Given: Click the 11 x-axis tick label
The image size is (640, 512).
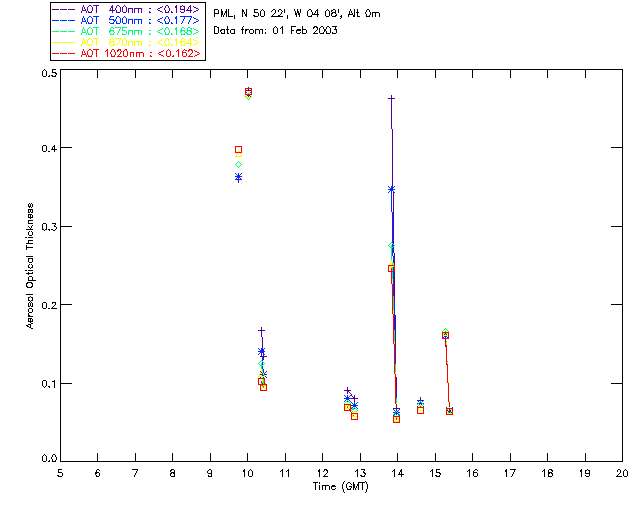Looking at the screenshot, I should pos(285,473).
